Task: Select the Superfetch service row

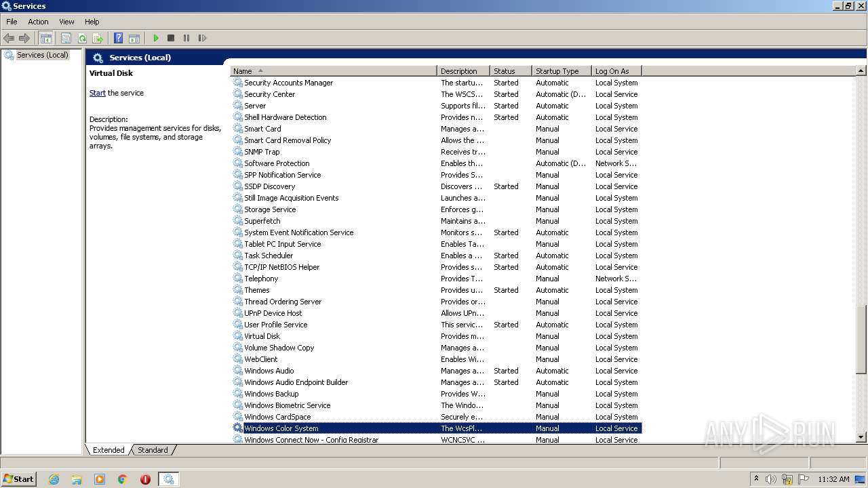Action: click(x=436, y=221)
